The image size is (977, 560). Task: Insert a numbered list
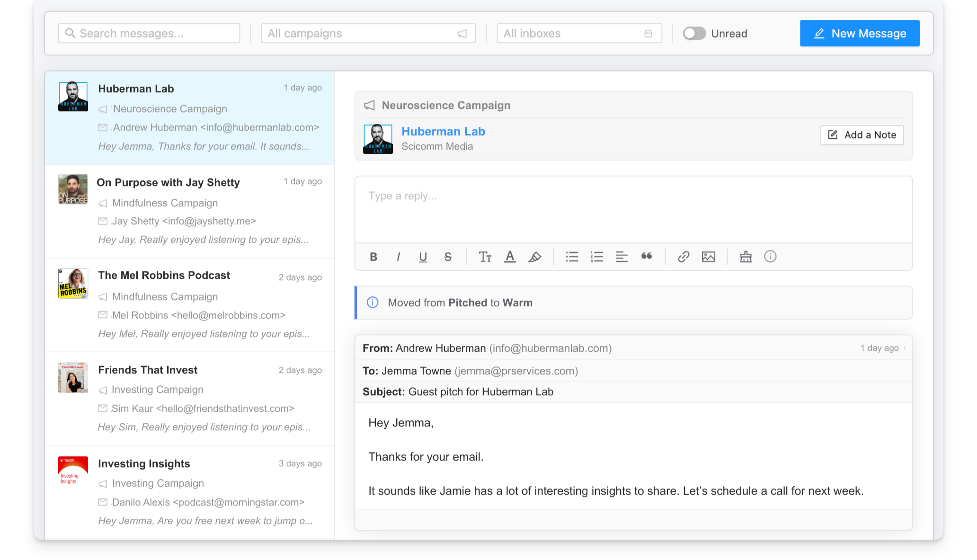point(597,257)
